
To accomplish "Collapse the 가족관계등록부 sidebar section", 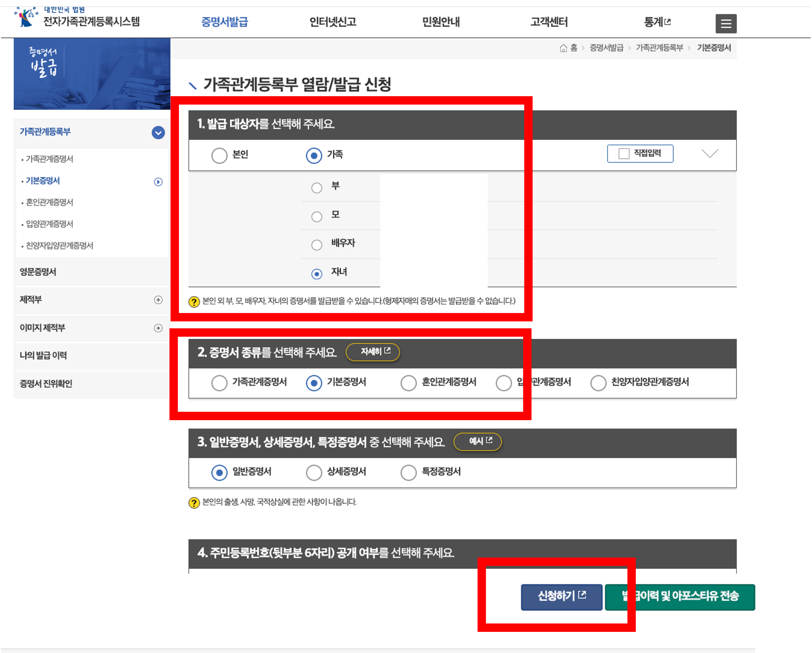I will [x=158, y=133].
